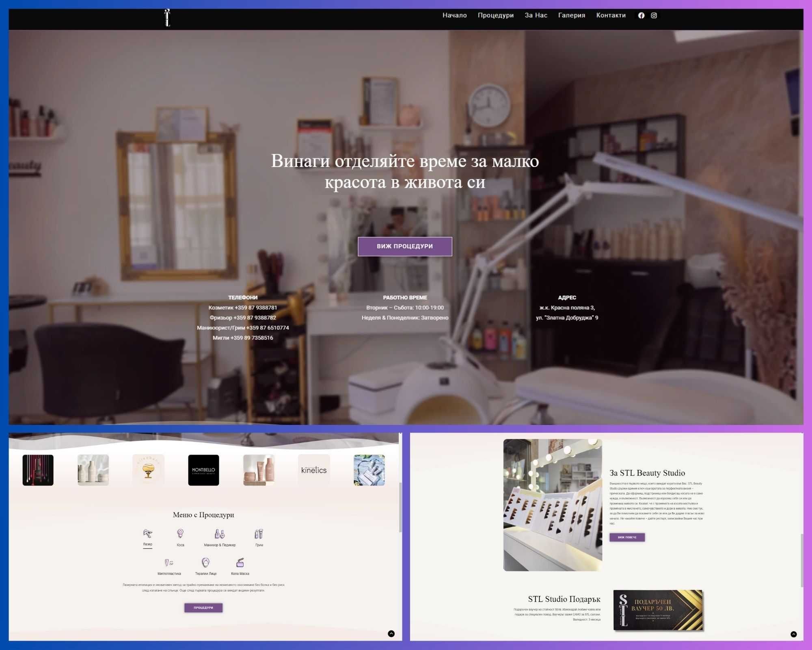Click the purple ПРОЦЕДУРИ button
Image resolution: width=812 pixels, height=650 pixels.
(203, 608)
